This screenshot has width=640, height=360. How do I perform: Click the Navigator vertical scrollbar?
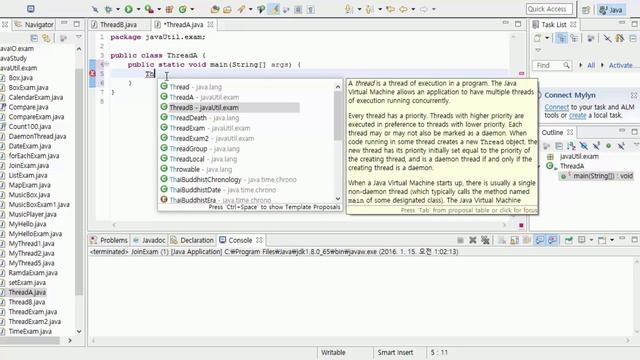click(x=79, y=190)
